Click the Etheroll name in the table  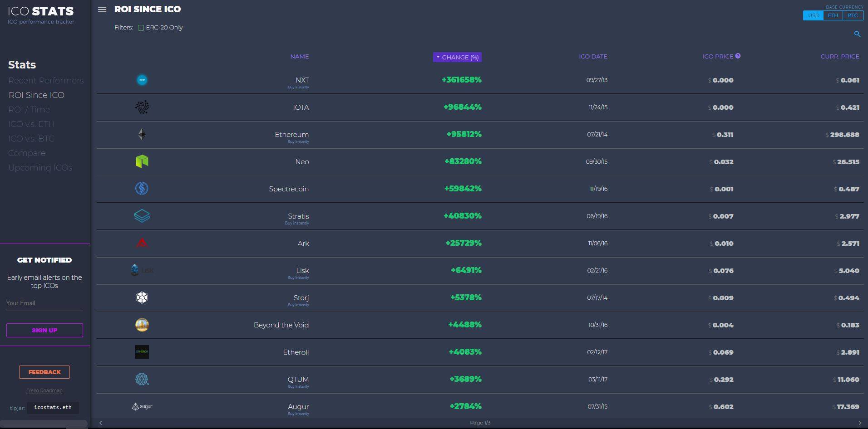(x=296, y=352)
